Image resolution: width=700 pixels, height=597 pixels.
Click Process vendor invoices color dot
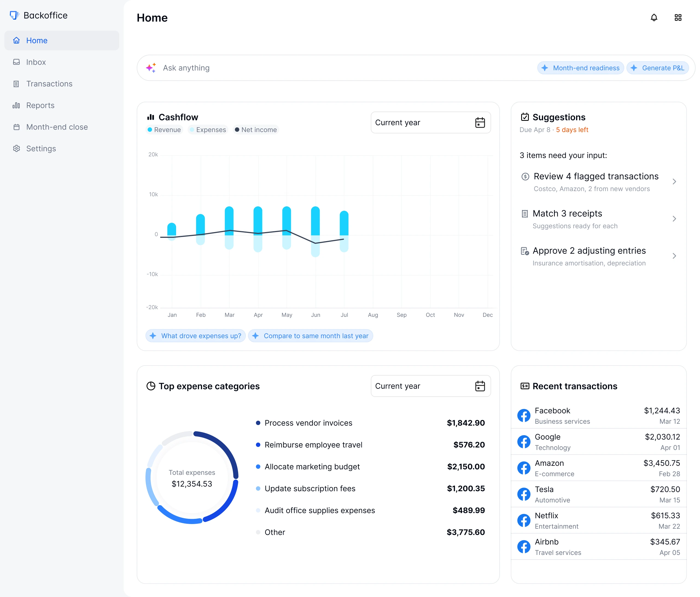click(x=258, y=423)
